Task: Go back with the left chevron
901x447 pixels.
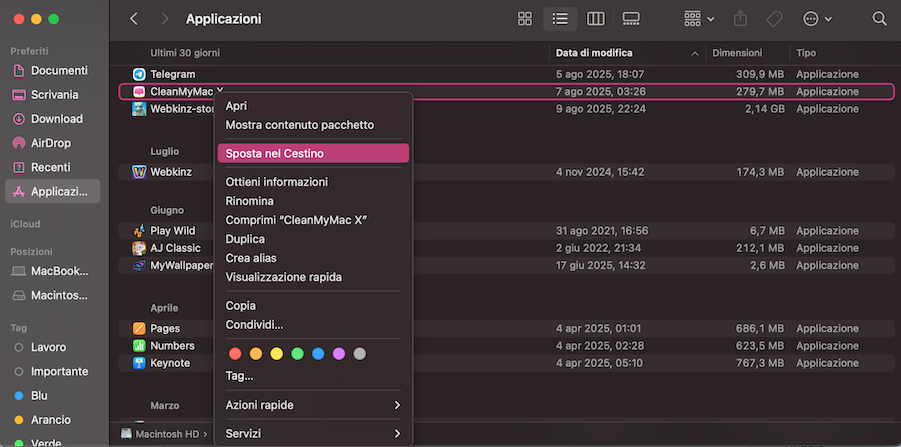Action: point(134,19)
